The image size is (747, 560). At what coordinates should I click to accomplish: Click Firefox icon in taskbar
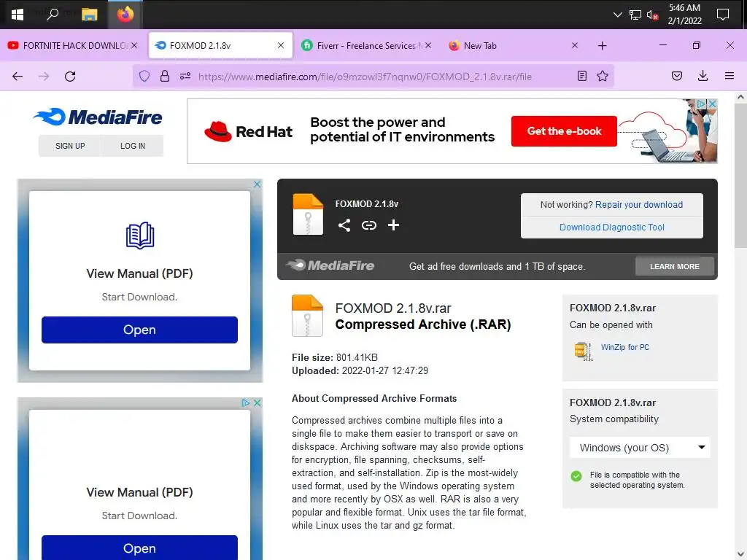(125, 15)
